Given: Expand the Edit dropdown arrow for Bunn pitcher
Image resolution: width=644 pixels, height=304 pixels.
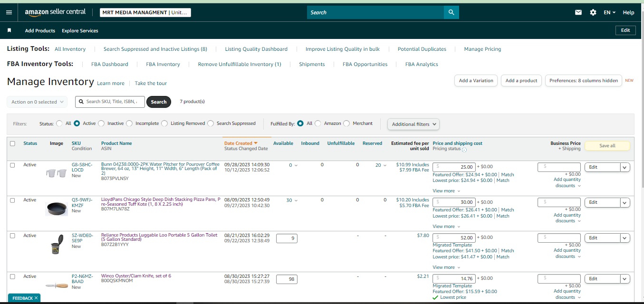Looking at the screenshot, I should point(625,167).
